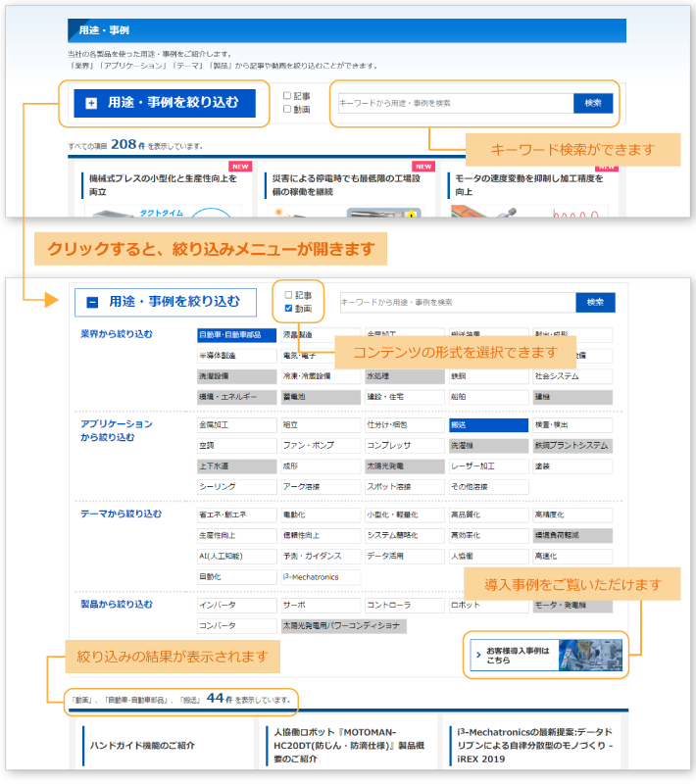Select the ファン・ポンプ application tag

pyautogui.click(x=321, y=446)
